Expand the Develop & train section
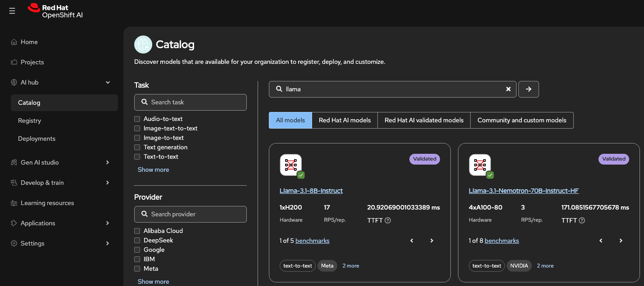644x286 pixels. click(x=108, y=183)
